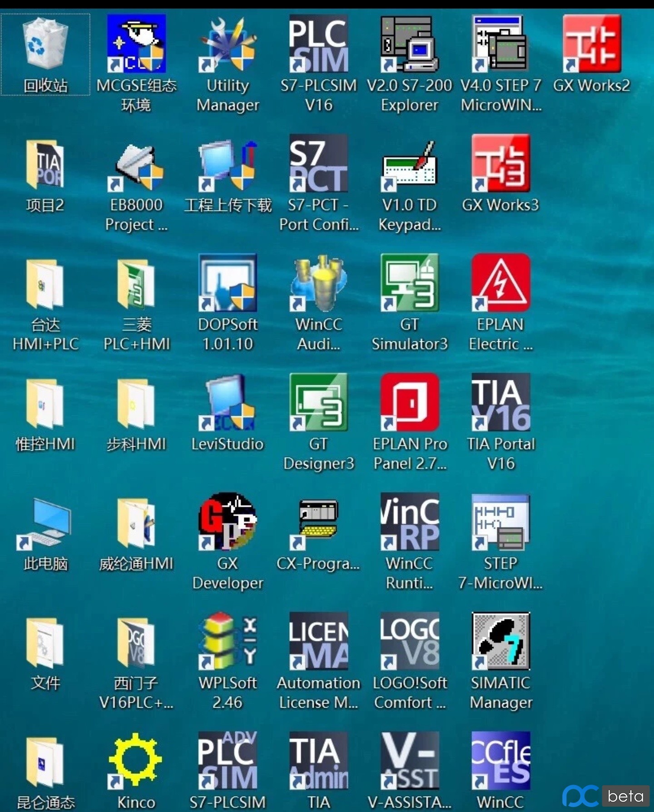This screenshot has height=812, width=654.
Task: Open WinCC Audit shortcut
Action: tap(319, 283)
